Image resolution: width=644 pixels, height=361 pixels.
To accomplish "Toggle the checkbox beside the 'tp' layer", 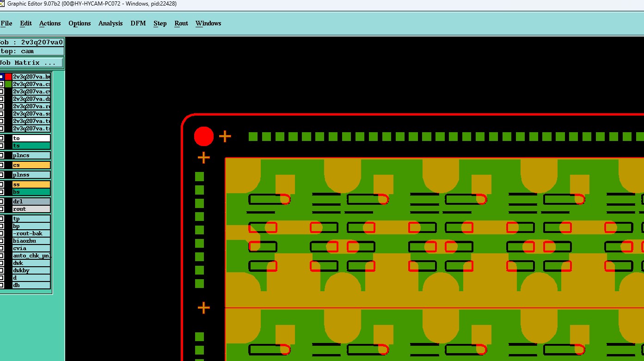I will [x=2, y=219].
